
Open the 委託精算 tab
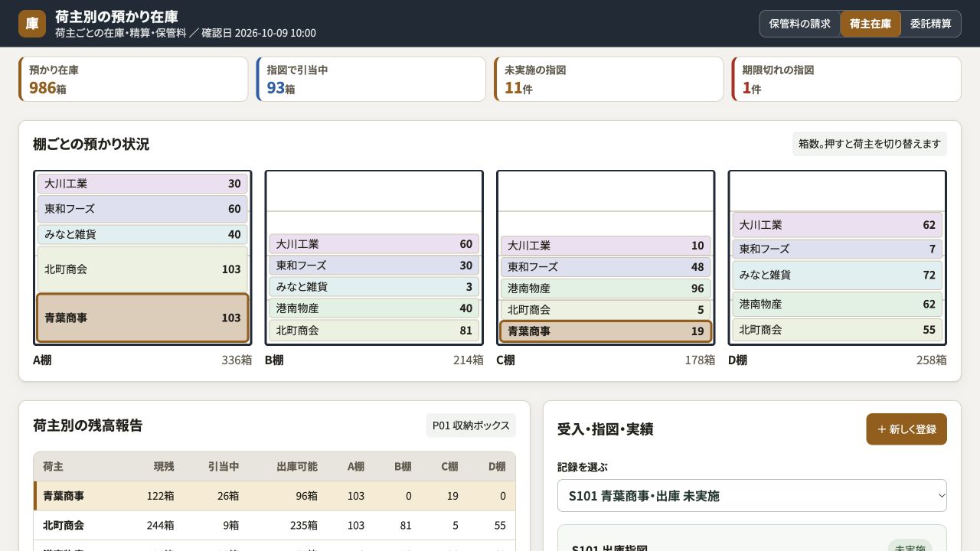pos(930,24)
